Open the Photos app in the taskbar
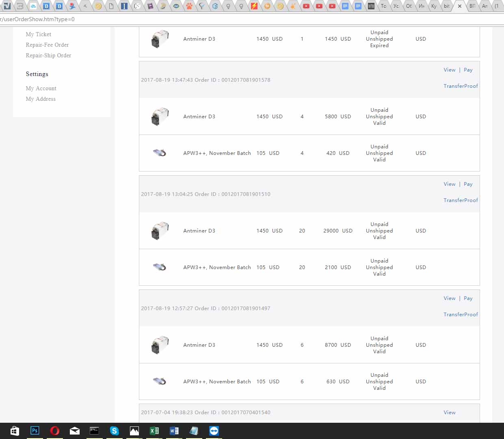Image resolution: width=504 pixels, height=439 pixels. pyautogui.click(x=134, y=430)
